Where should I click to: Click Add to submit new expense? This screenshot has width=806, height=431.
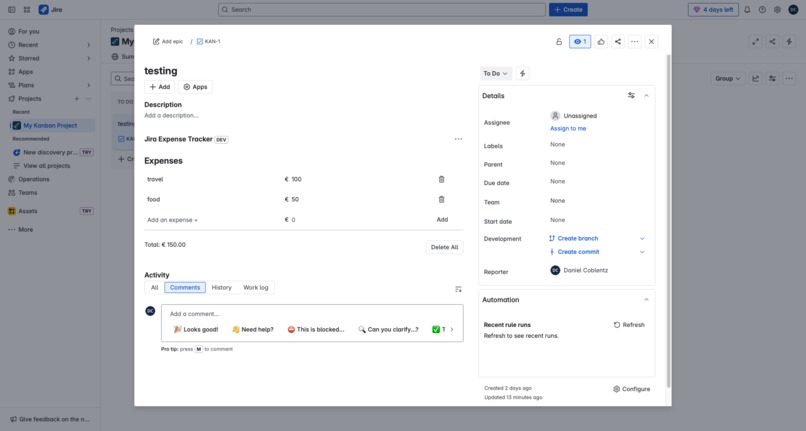tap(442, 220)
